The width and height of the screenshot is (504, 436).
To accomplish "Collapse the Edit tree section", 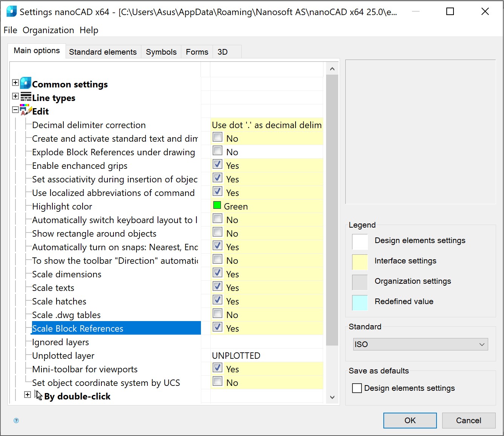I will click(15, 110).
